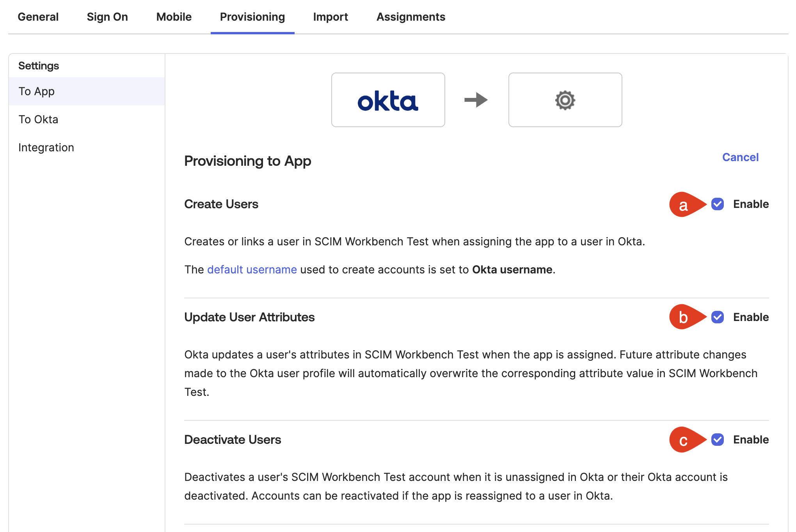Open the Mobile tab
796x532 pixels.
174,17
